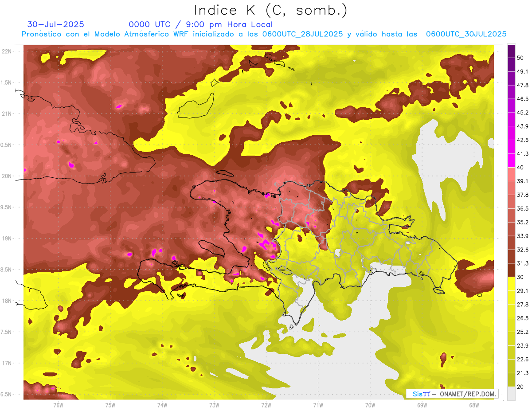Click the color scale value "26.5"

523,318
